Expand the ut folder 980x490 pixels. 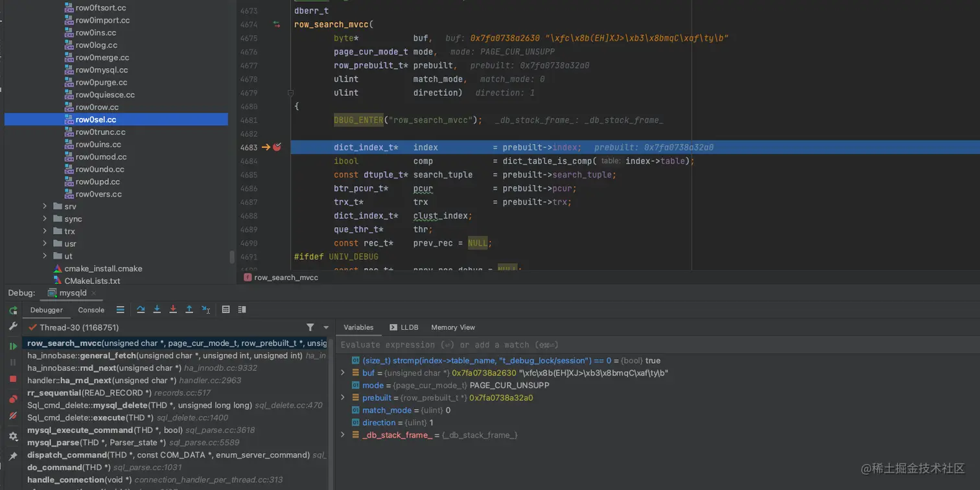[x=45, y=255]
